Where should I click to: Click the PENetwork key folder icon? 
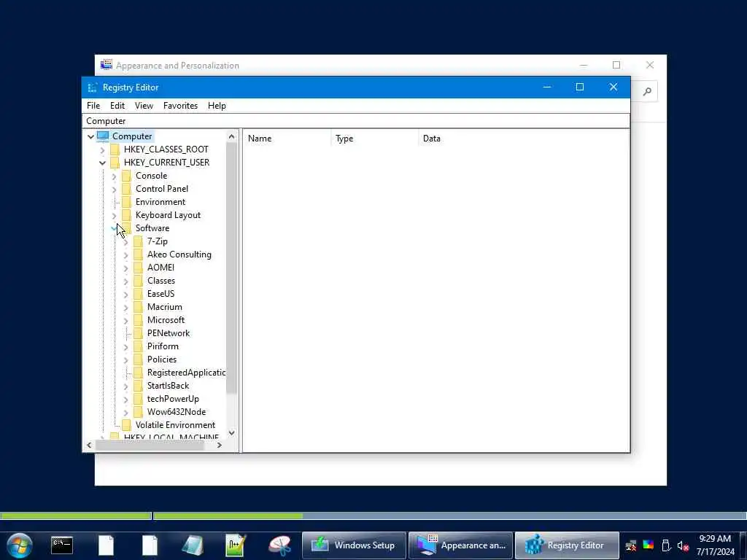(x=138, y=333)
